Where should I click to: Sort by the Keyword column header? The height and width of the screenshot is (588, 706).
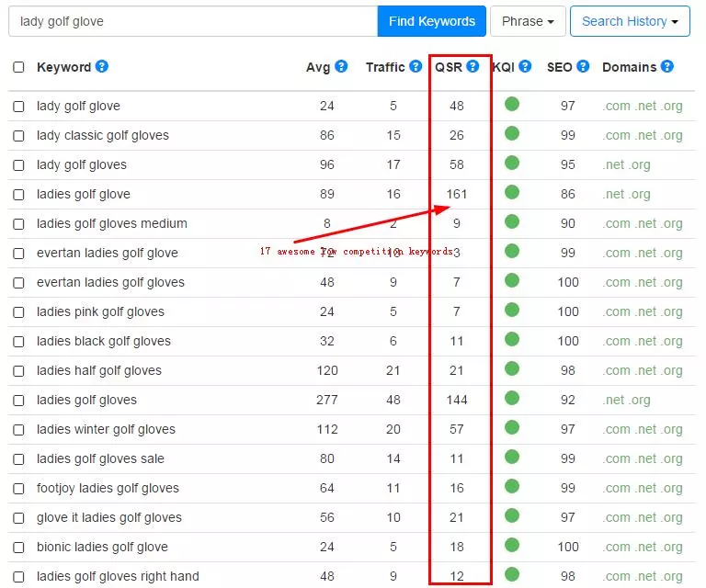click(x=64, y=67)
